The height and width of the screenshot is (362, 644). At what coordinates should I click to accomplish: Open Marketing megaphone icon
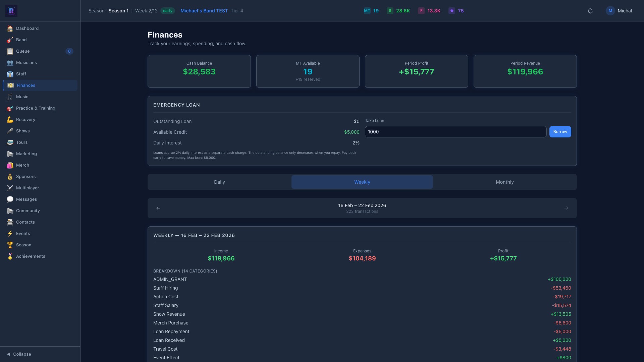pyautogui.click(x=10, y=154)
